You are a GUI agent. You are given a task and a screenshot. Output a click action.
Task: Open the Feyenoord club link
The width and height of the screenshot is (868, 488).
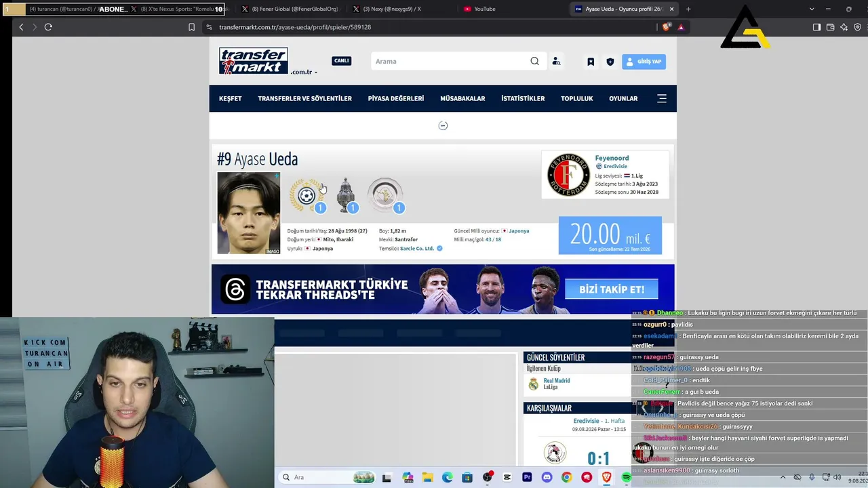(x=612, y=158)
